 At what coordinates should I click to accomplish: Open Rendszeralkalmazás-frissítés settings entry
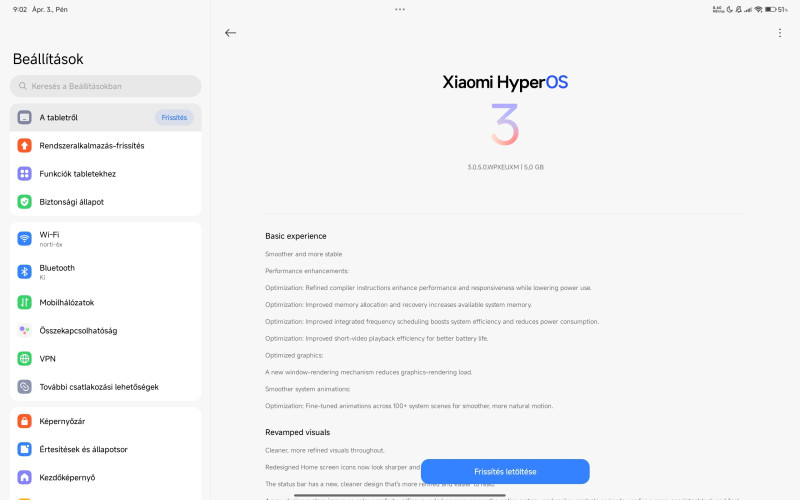coord(106,145)
